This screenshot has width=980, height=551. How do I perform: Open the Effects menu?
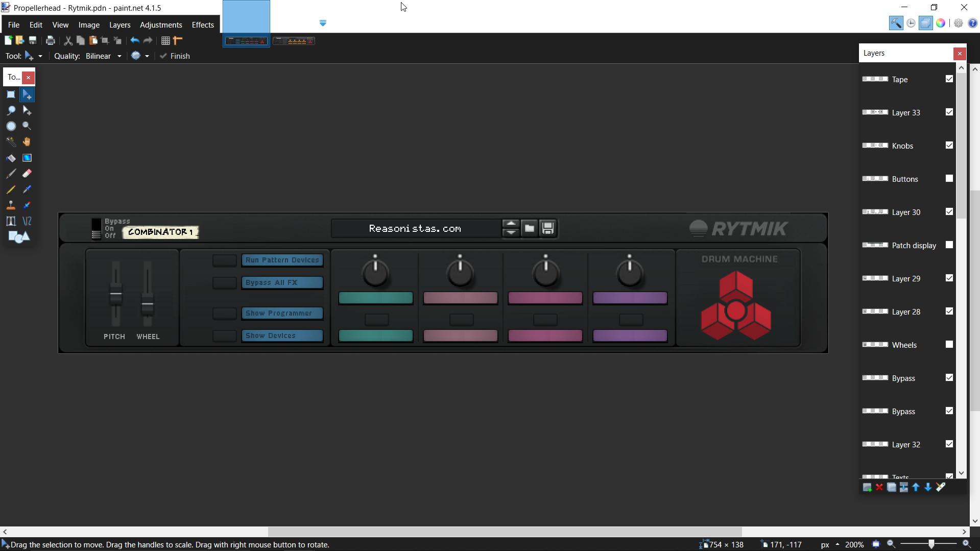point(203,25)
